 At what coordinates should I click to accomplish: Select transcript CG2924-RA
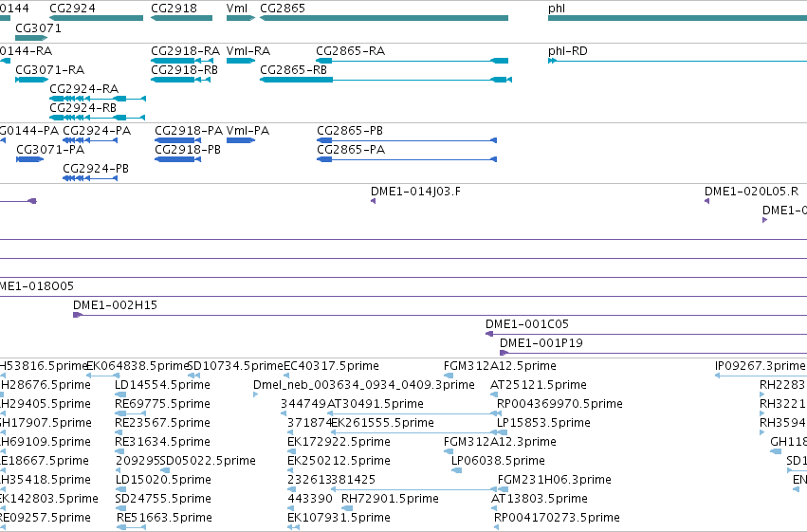tap(98, 99)
